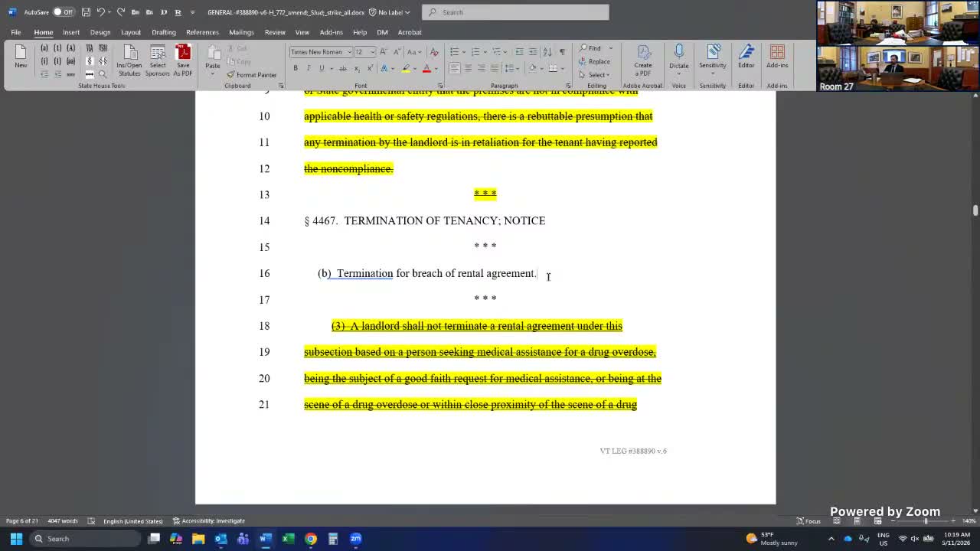Click the Windows Start button
The image size is (980, 551).
16,539
